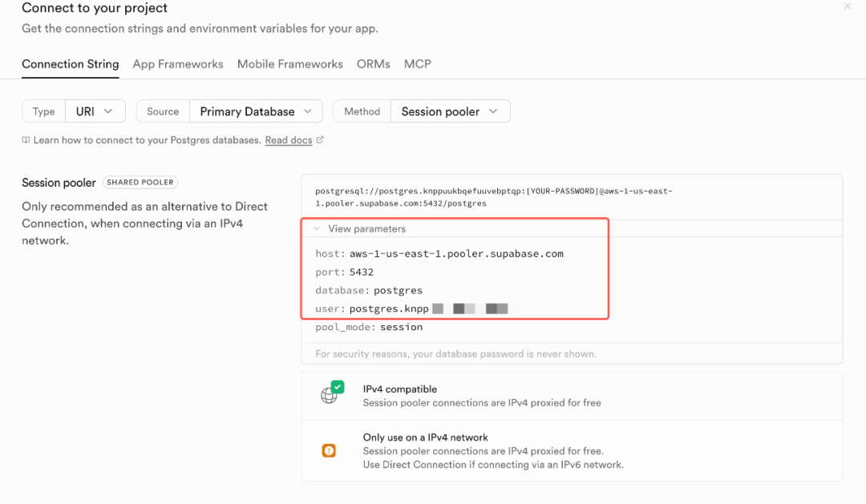Click the SHARED POOLER badge
The width and height of the screenshot is (866, 504).
(x=140, y=182)
